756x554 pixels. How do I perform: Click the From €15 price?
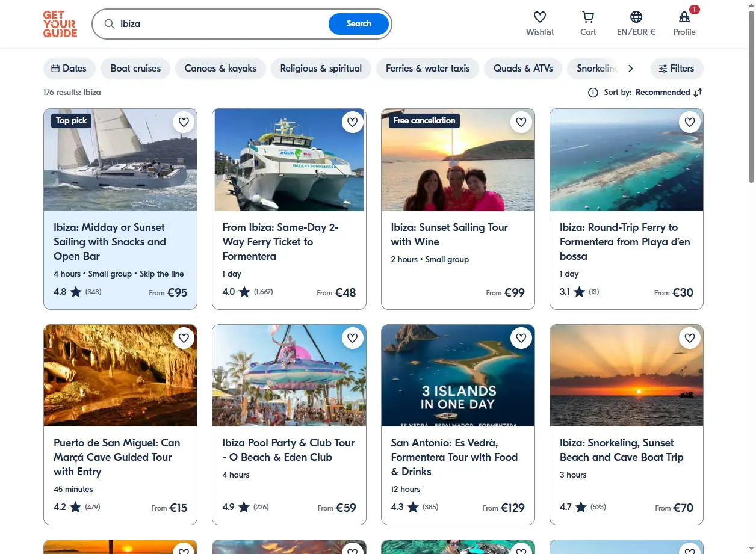[169, 508]
